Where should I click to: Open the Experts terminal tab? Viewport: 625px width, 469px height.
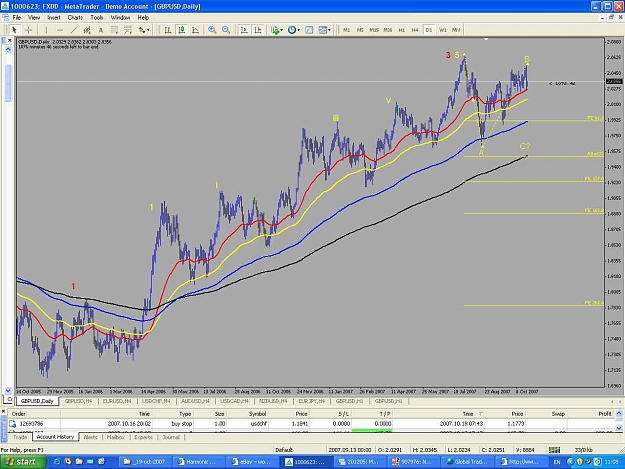point(143,437)
